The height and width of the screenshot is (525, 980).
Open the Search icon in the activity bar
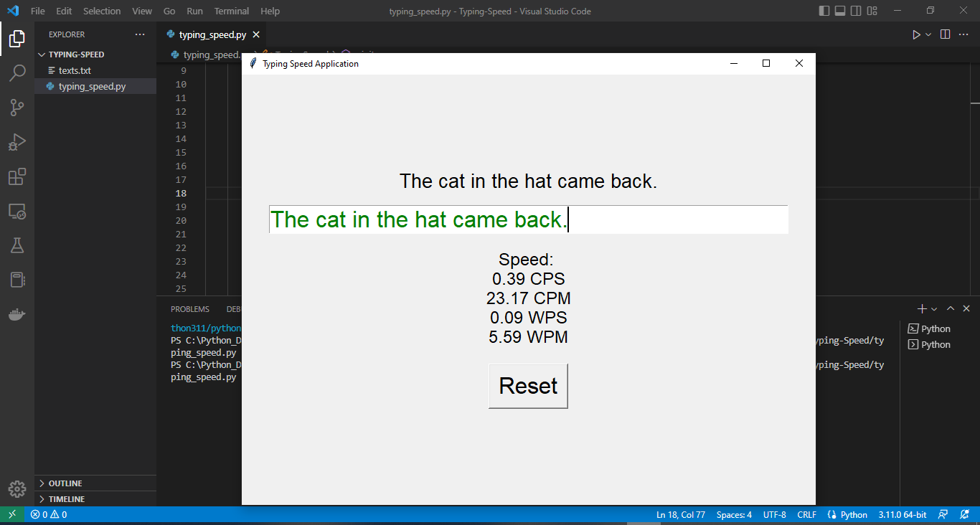pyautogui.click(x=17, y=72)
